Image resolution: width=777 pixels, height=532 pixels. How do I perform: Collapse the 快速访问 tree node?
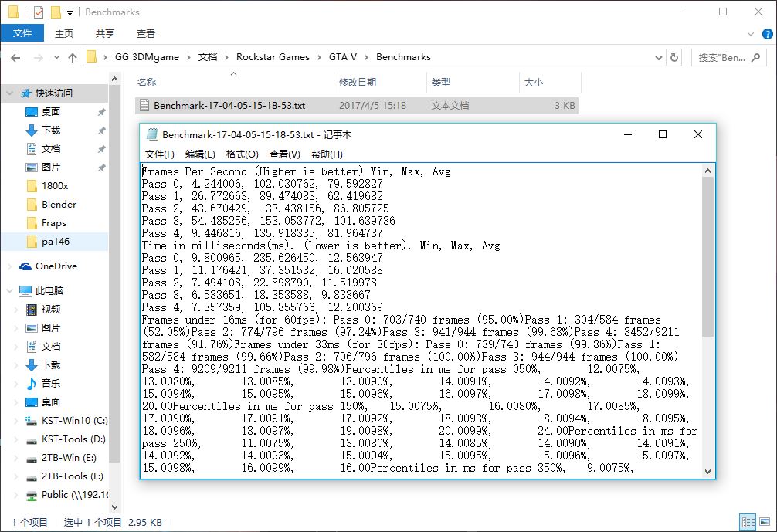pos(10,93)
